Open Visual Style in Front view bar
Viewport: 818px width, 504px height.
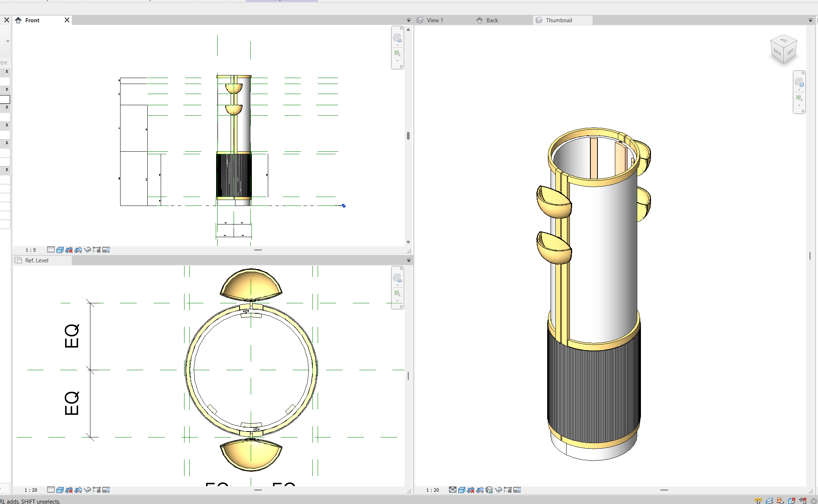[60, 250]
